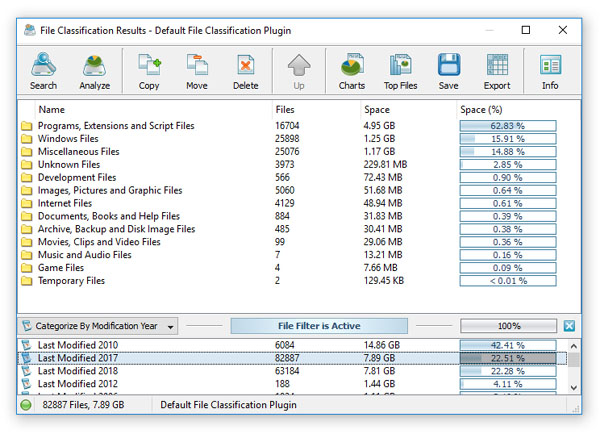Viewport: 600px width, 434px height.
Task: Click the filter list scrollbar thumb
Action: coord(574,360)
